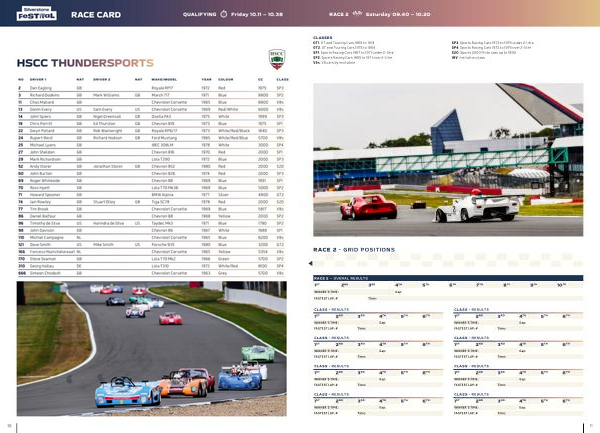Click the Silverstone Festival logo
The height and width of the screenshot is (433, 600).
(x=36, y=13)
